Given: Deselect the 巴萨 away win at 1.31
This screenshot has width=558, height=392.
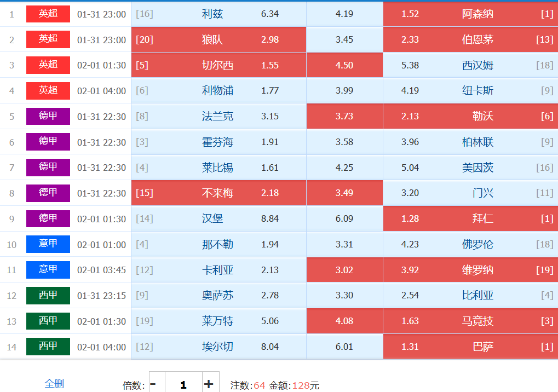Looking at the screenshot, I should point(470,347).
